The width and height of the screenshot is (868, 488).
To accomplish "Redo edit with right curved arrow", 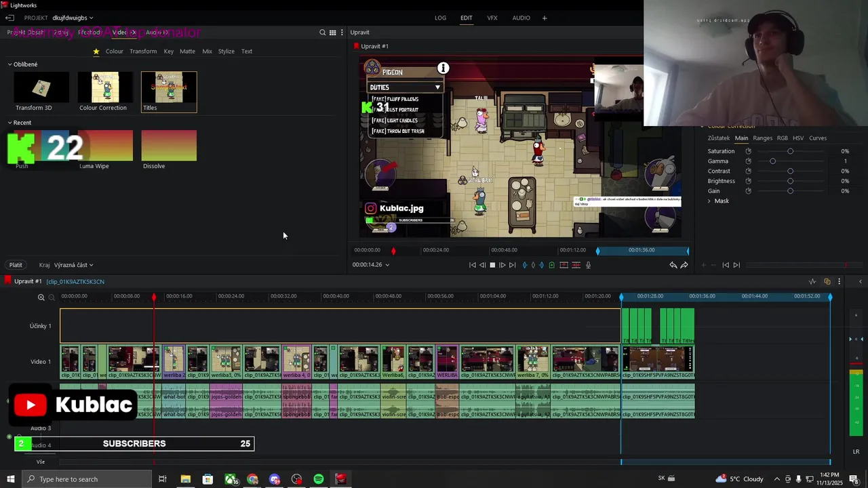I will (x=684, y=265).
